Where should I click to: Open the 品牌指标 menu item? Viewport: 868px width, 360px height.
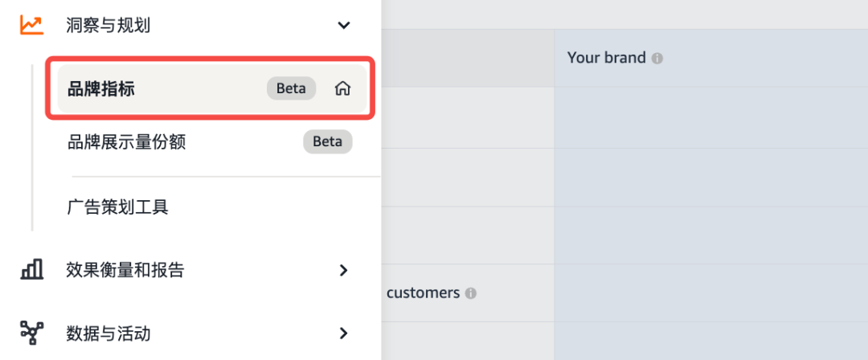pos(101,89)
